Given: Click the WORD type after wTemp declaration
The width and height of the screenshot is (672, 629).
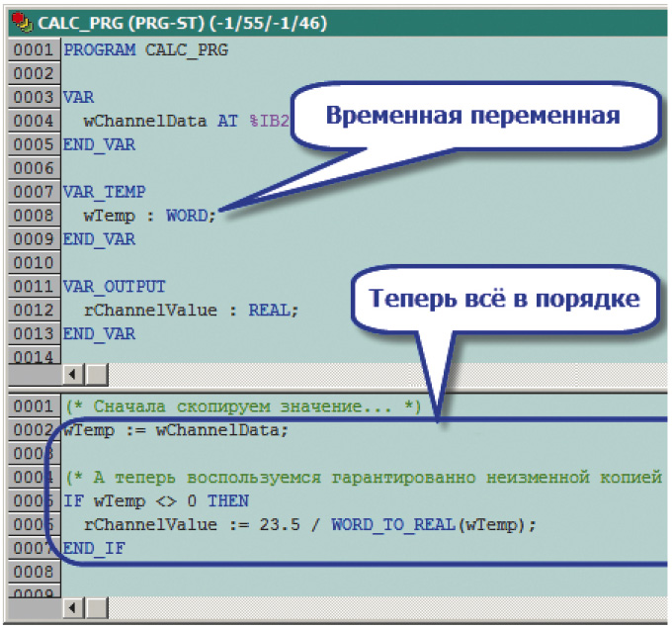Looking at the screenshot, I should click(187, 215).
